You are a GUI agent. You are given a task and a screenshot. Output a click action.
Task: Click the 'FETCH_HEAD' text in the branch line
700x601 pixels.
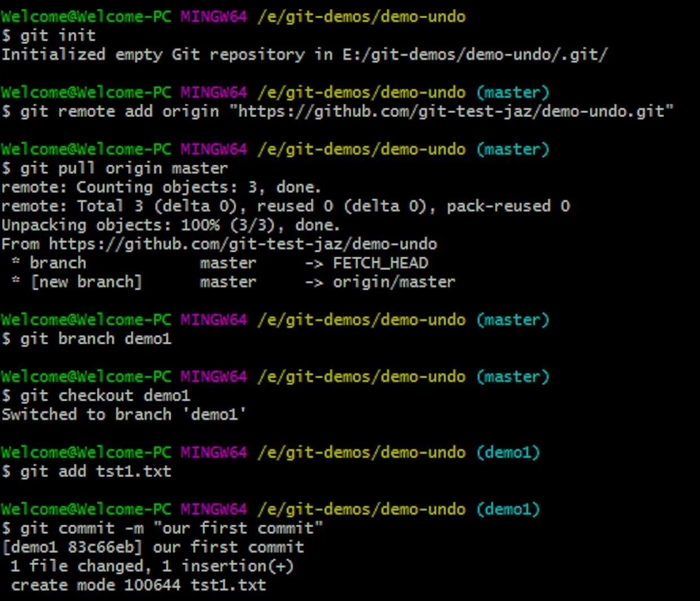click(x=380, y=263)
